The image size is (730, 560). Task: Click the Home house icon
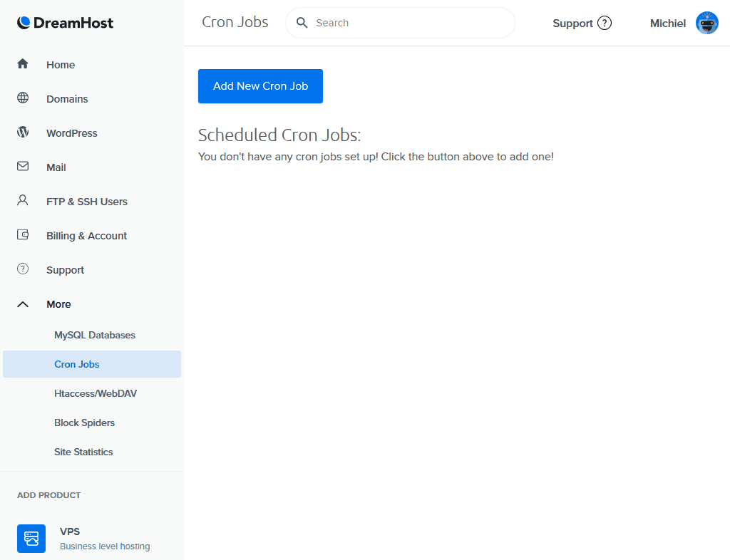(23, 63)
